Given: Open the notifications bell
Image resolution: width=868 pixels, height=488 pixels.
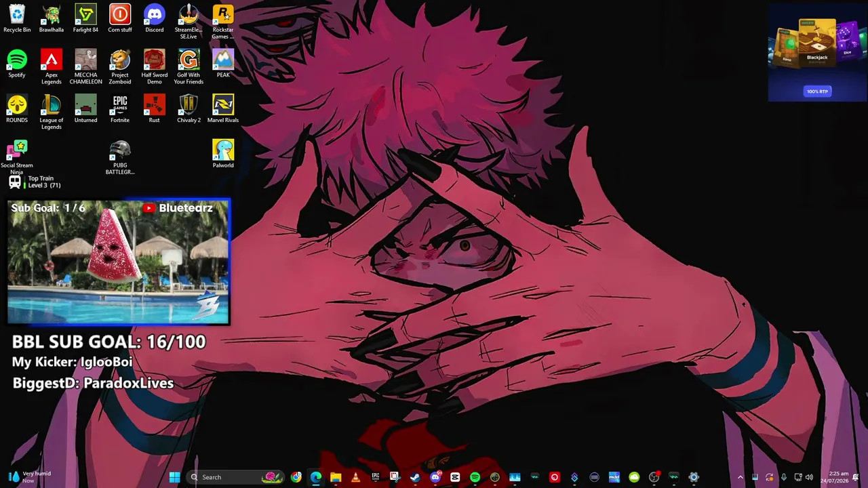Looking at the screenshot, I should click(x=856, y=477).
